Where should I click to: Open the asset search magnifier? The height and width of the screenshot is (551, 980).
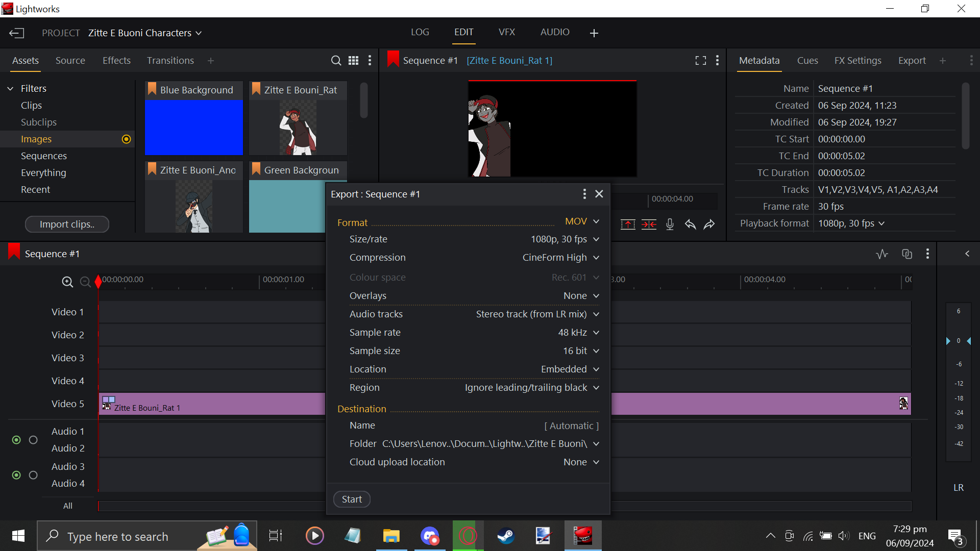pyautogui.click(x=336, y=61)
